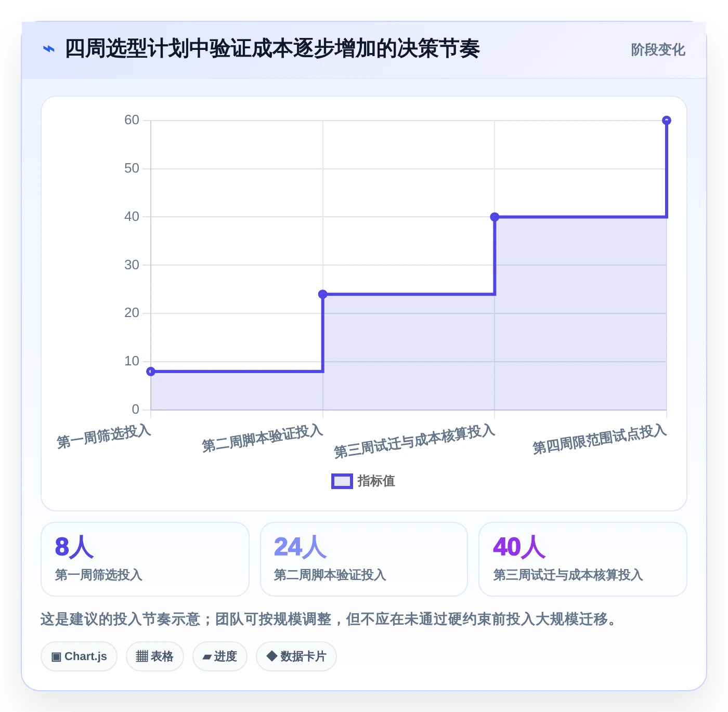The width and height of the screenshot is (728, 712).
Task: Click the 指标值 legend color swatch
Action: (x=342, y=481)
